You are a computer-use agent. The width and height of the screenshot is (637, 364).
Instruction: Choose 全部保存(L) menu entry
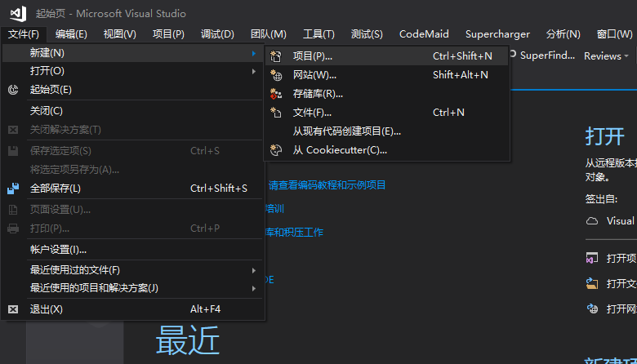[132, 189]
